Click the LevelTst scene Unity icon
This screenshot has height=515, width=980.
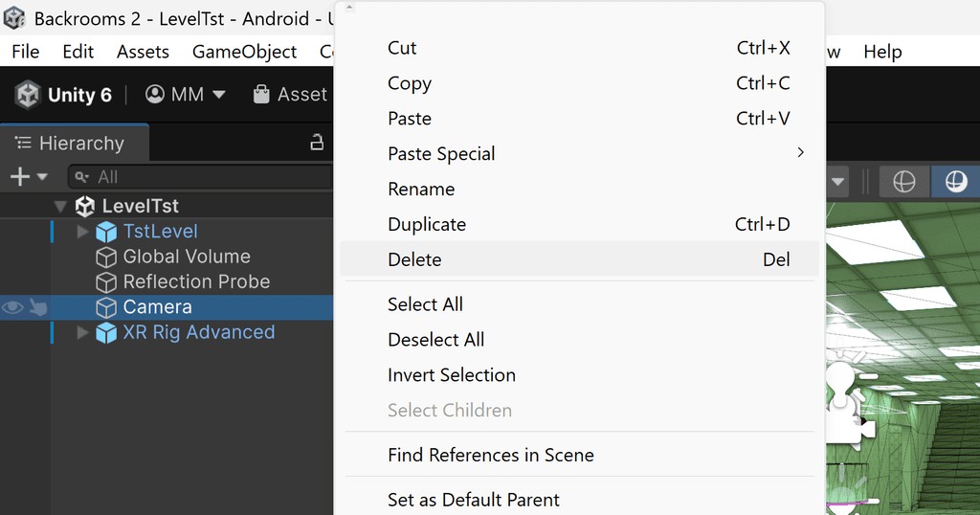click(x=85, y=206)
